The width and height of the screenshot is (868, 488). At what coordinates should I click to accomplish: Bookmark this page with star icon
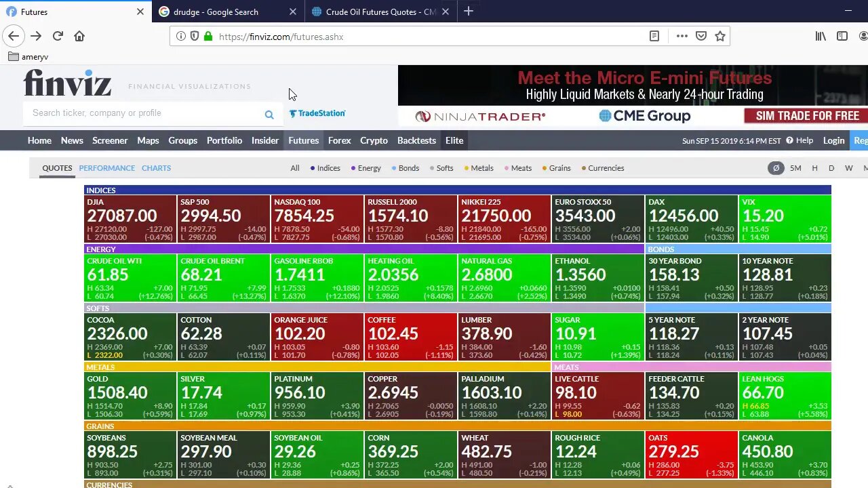tap(720, 37)
